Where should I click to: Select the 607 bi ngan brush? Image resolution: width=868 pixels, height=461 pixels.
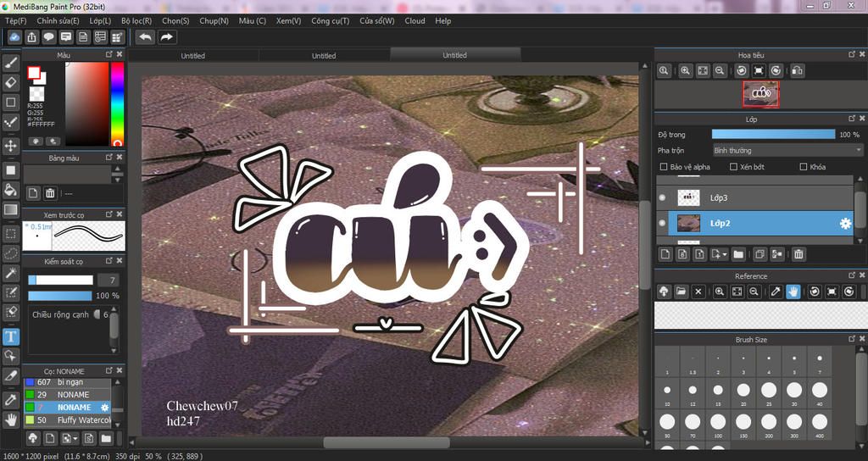click(x=68, y=382)
